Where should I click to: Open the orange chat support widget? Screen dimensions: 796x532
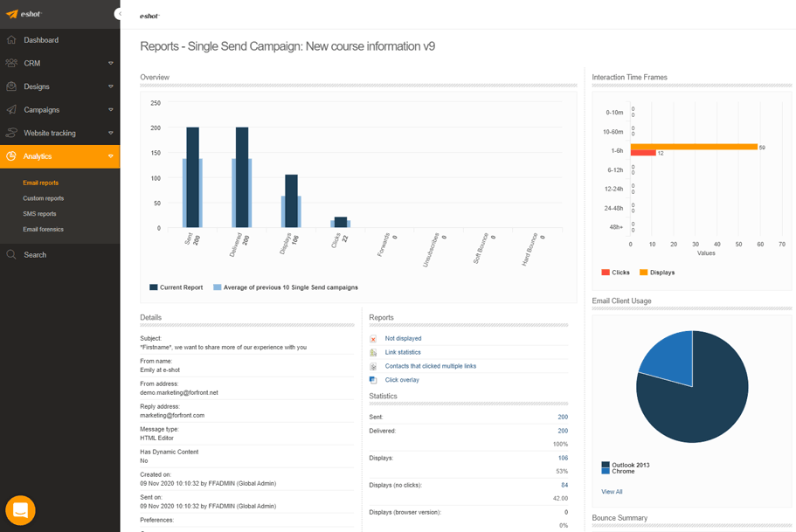pyautogui.click(x=20, y=510)
